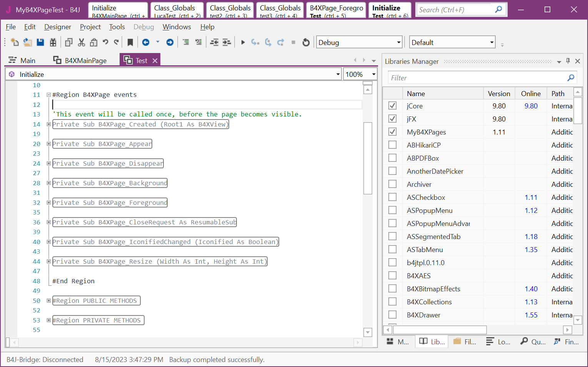Click the Undo icon in toolbar
Image resolution: width=588 pixels, height=367 pixels.
point(105,42)
